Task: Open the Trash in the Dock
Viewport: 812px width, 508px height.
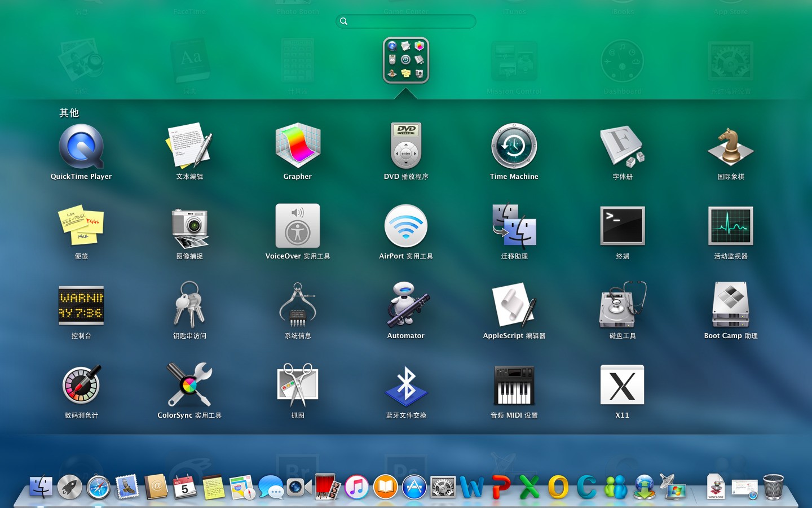Action: coord(773,487)
